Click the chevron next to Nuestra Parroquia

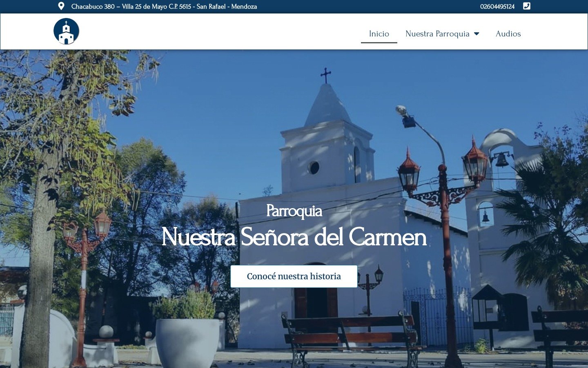477,34
